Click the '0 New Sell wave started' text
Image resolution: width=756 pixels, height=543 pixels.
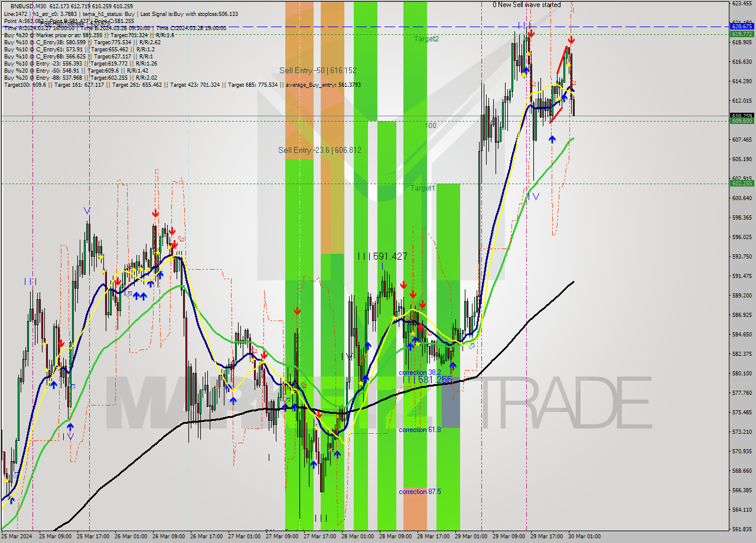[x=527, y=5]
